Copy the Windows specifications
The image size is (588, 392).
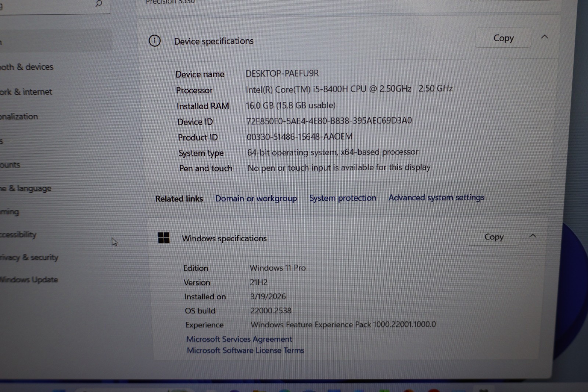(x=494, y=237)
